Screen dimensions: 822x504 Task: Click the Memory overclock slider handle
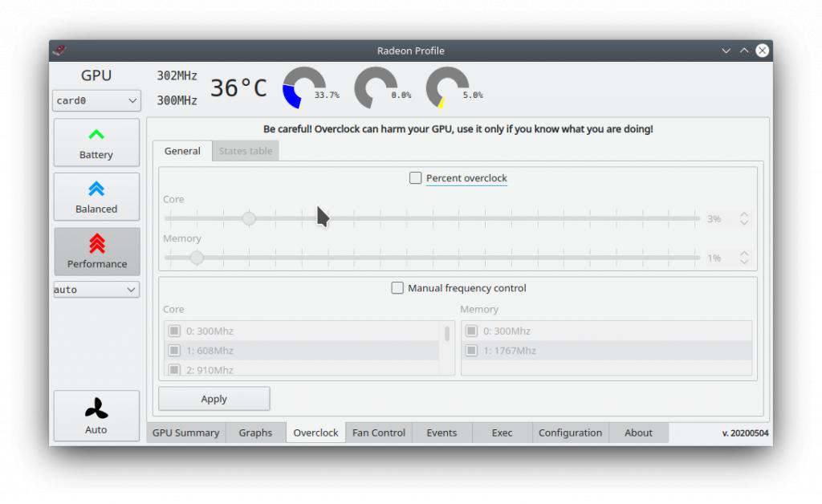point(197,258)
